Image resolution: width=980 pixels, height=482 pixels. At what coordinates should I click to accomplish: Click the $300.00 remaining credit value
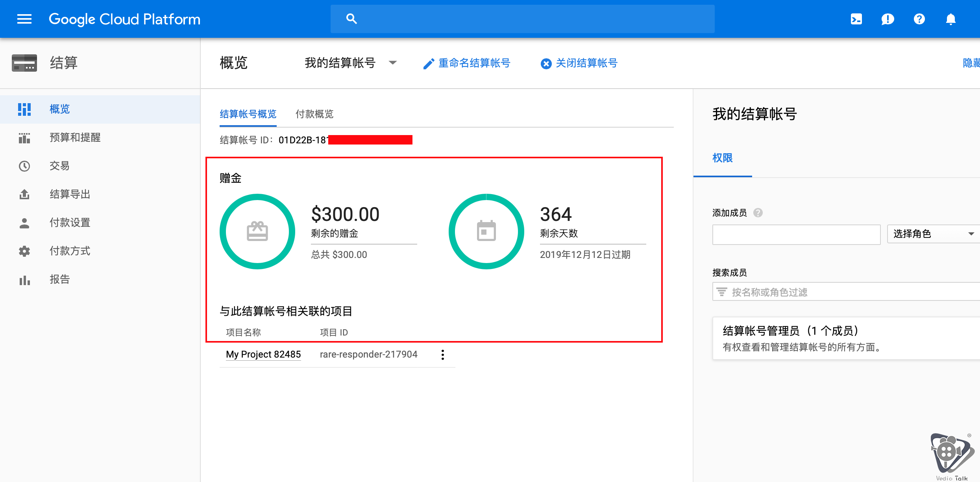345,214
